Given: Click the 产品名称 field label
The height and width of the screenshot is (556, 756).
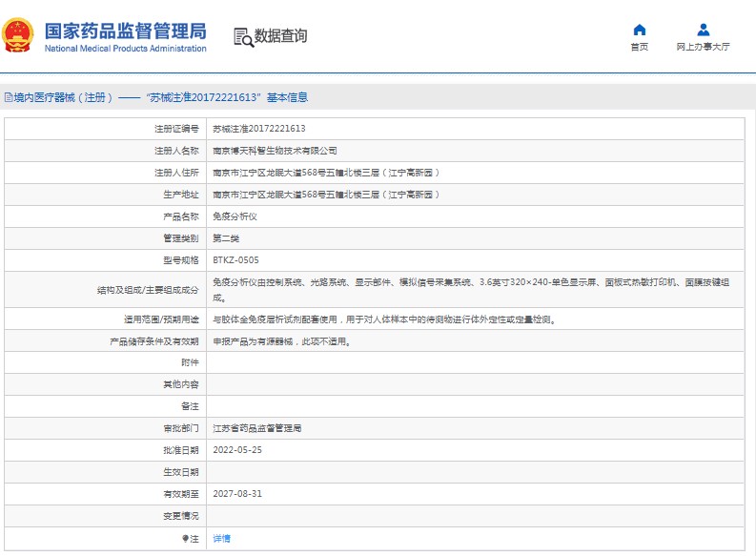Looking at the screenshot, I should click(181, 216).
